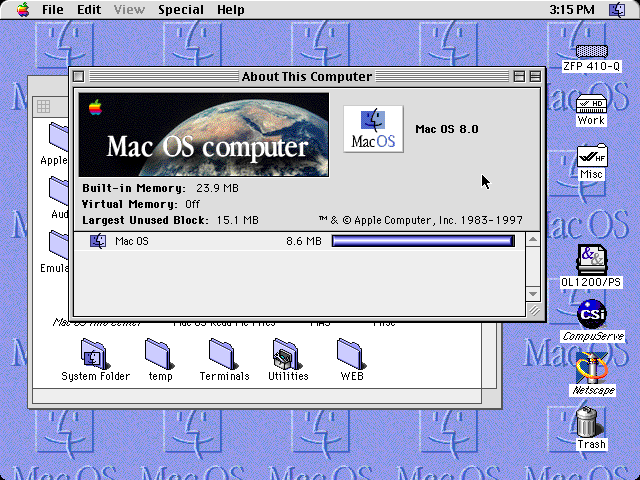The height and width of the screenshot is (480, 640).
Task: Click the Largest Unused Block 15.1 MB value
Action: coord(238,220)
